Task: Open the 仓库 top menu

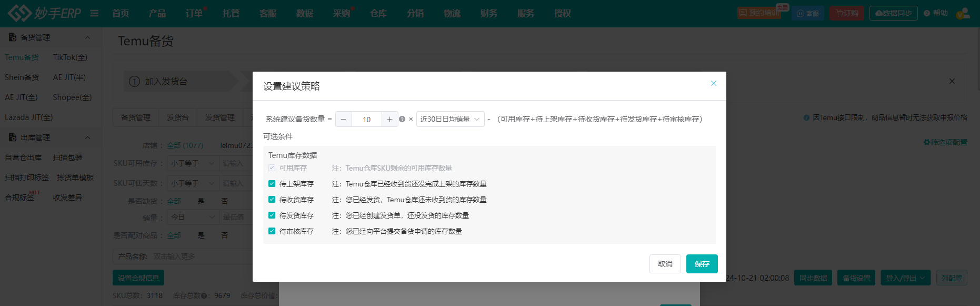Action: point(378,13)
